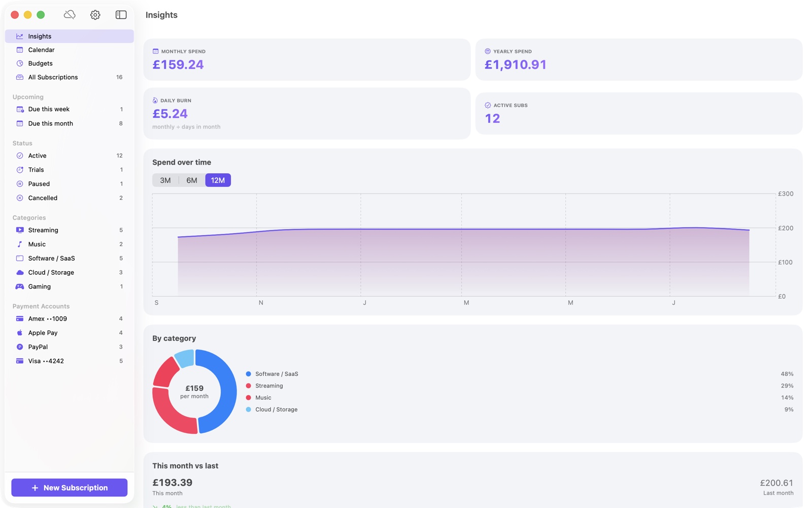
Task: Click the Gaming controller icon
Action: pos(20,287)
